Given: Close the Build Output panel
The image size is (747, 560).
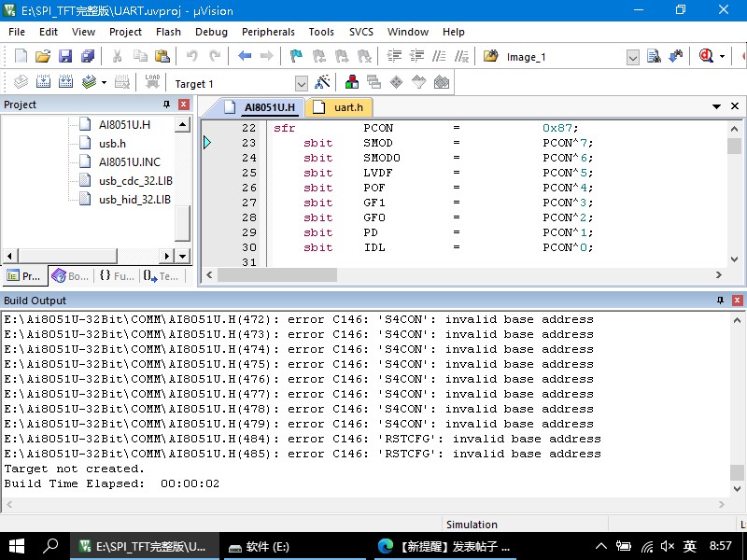Looking at the screenshot, I should point(737,300).
